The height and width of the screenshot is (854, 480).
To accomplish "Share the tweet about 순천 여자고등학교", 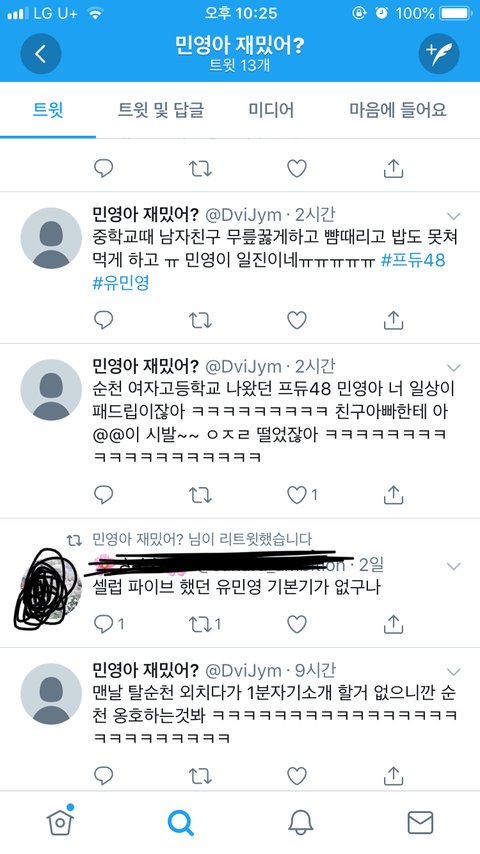I will 393,495.
